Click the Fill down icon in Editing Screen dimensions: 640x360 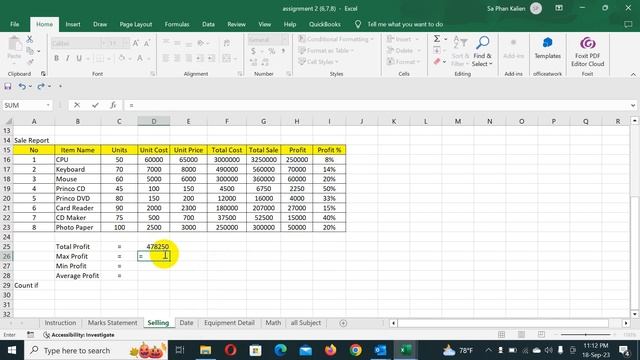coord(437,50)
